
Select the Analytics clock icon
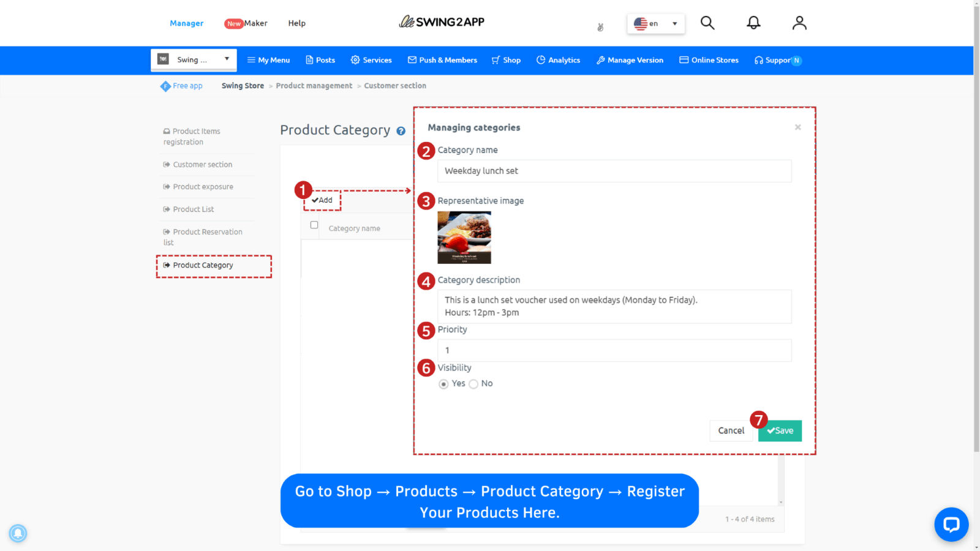[541, 60]
